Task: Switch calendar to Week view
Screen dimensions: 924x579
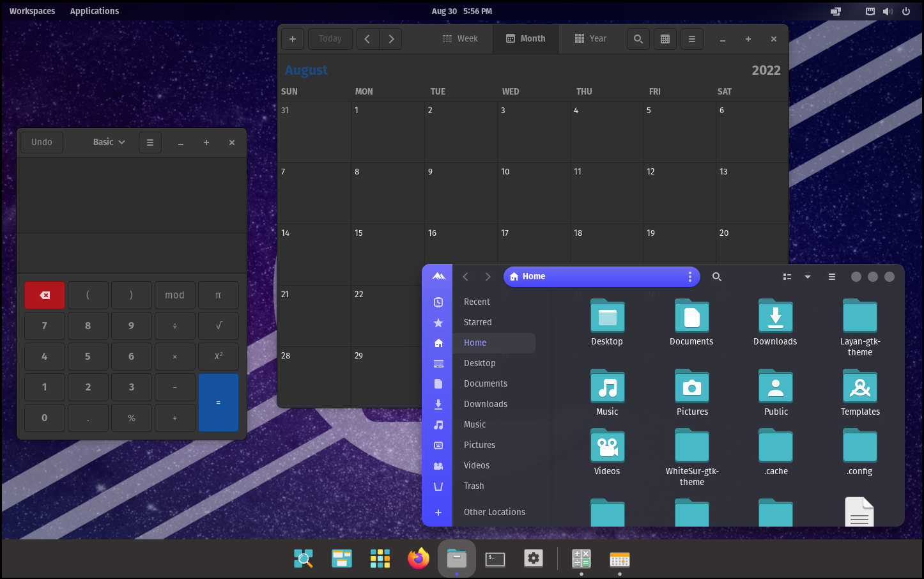Action: pyautogui.click(x=460, y=39)
